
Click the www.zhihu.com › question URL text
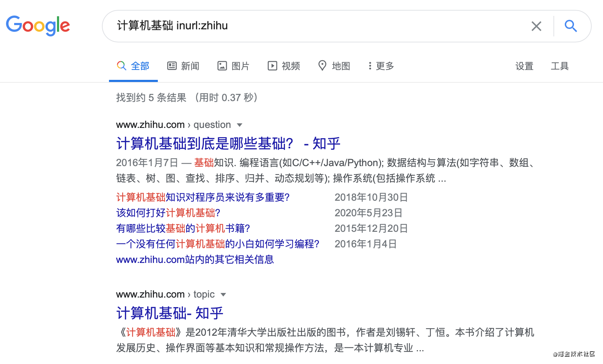coord(173,125)
